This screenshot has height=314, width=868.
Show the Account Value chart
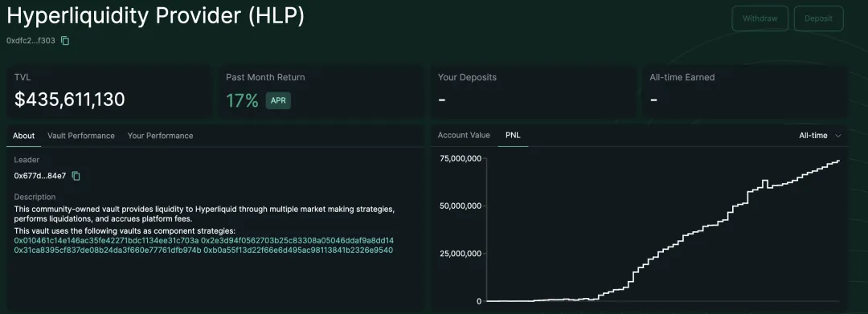[464, 135]
